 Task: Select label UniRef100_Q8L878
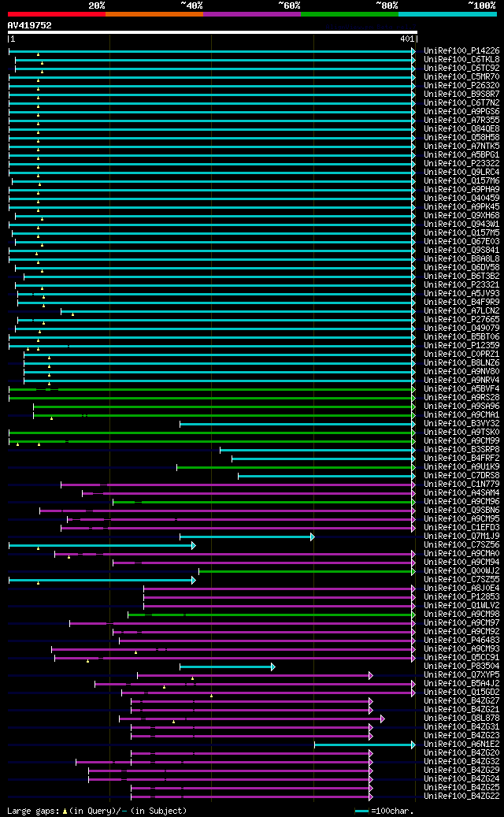tap(461, 718)
